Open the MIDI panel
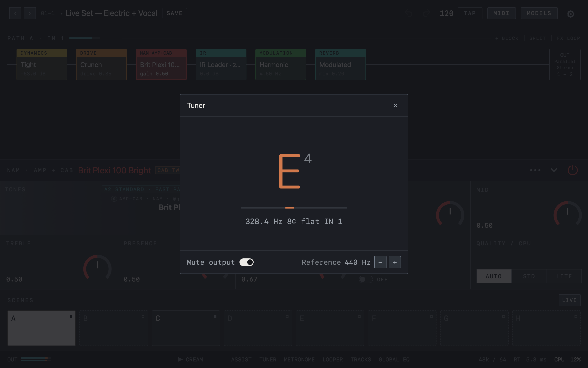 [x=501, y=13]
